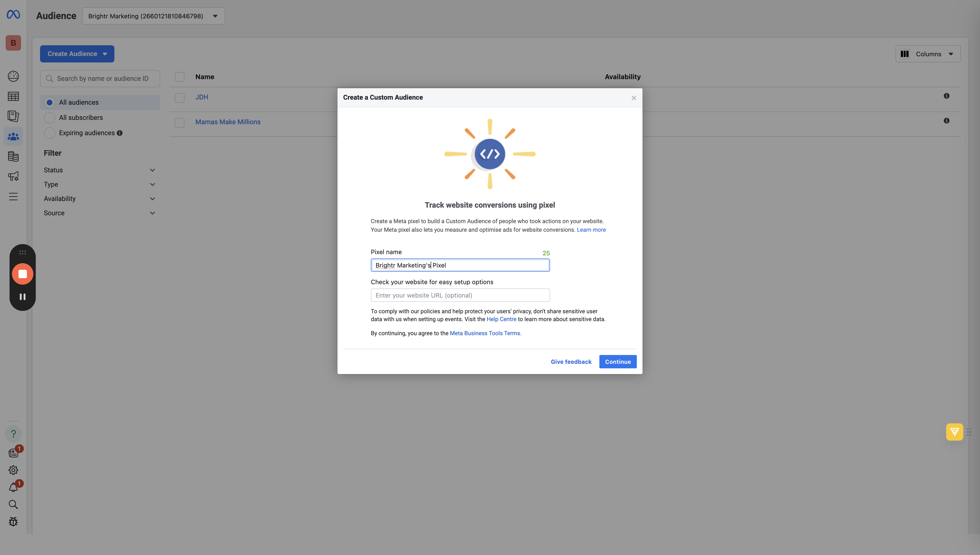The width and height of the screenshot is (980, 555).
Task: Click the yellow extension widget icon
Action: coord(954,432)
